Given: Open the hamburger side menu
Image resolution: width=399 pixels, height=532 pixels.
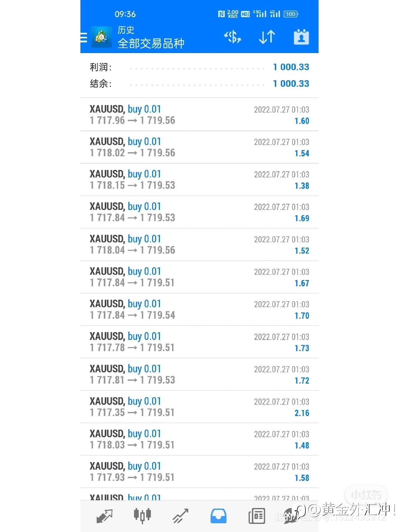Looking at the screenshot, I should click(84, 38).
